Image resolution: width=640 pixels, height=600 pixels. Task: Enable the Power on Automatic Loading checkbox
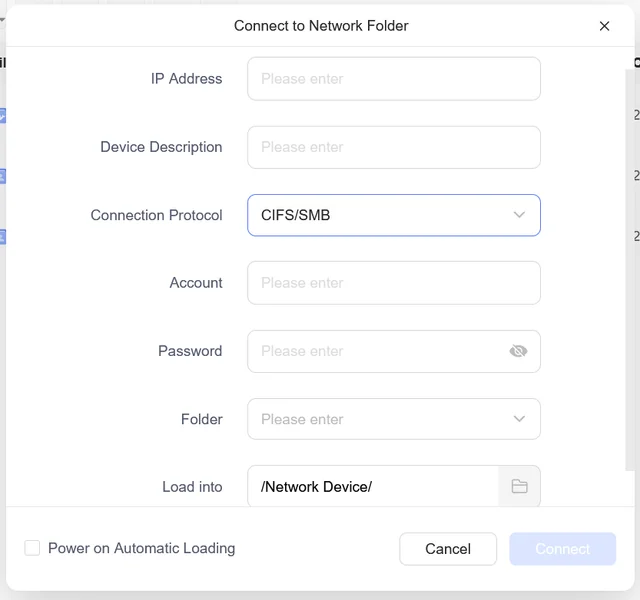coord(33,548)
